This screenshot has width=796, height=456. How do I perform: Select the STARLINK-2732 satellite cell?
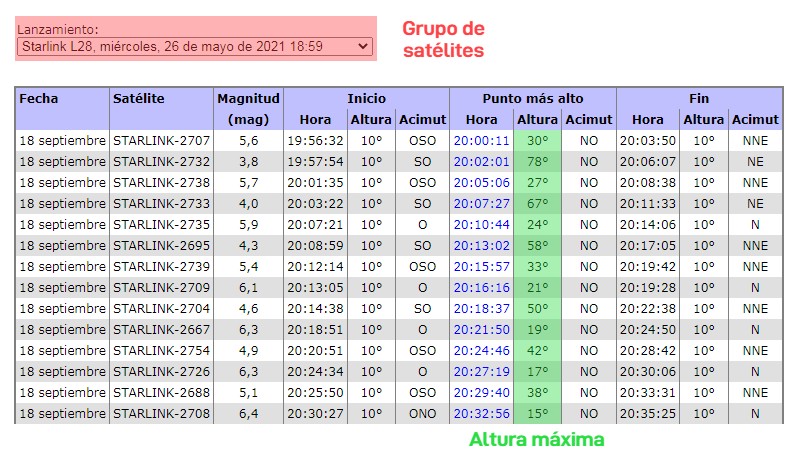(x=161, y=162)
